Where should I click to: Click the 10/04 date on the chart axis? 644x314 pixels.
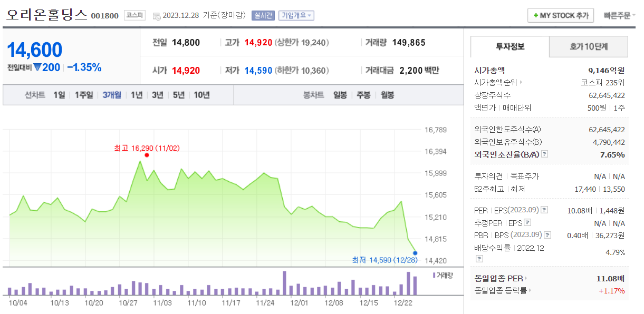click(x=18, y=303)
